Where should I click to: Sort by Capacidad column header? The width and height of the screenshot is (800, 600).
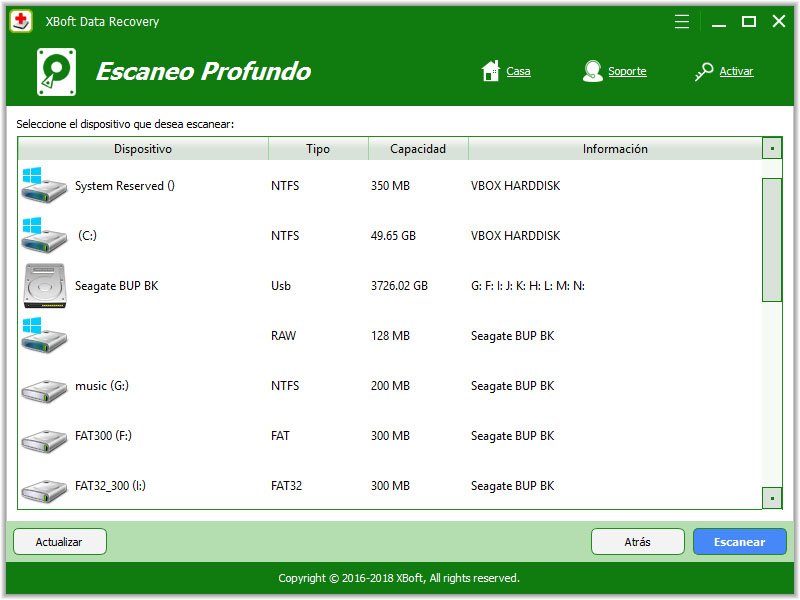pyautogui.click(x=418, y=149)
